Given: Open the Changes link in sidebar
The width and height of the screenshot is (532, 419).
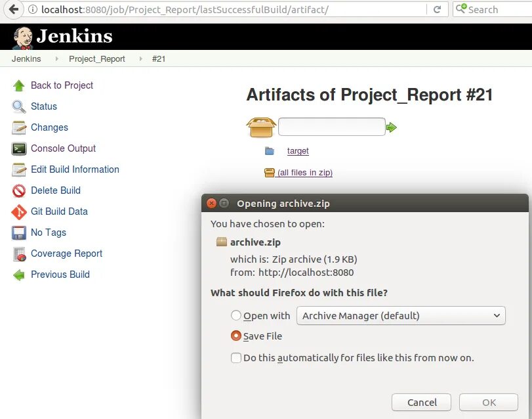Looking at the screenshot, I should (x=49, y=127).
